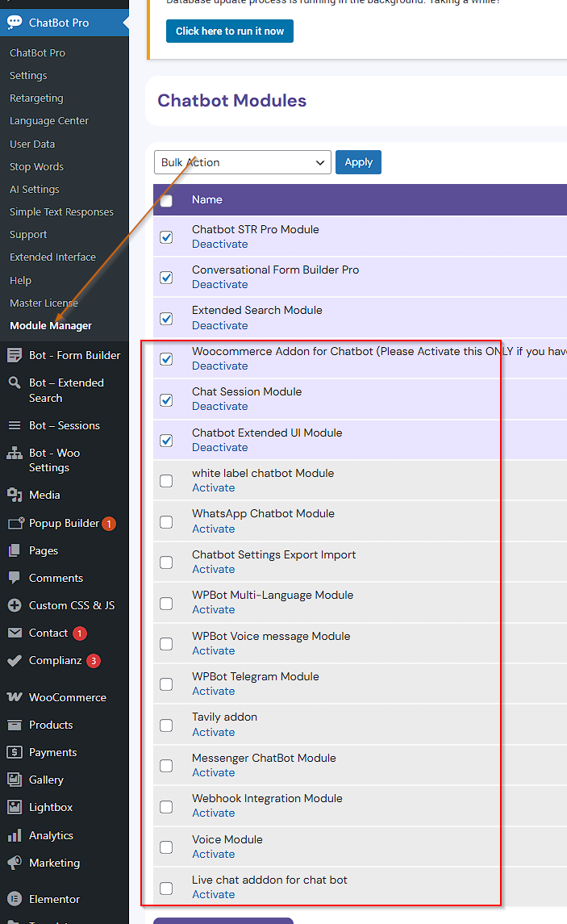This screenshot has height=924, width=567.
Task: Check the Tavily addon checkbox
Action: pyautogui.click(x=166, y=725)
